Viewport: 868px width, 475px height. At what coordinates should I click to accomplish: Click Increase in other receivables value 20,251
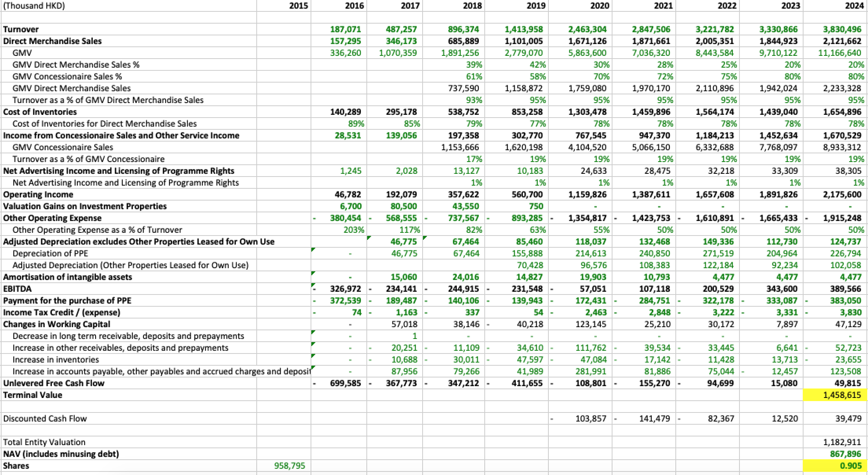(x=405, y=348)
